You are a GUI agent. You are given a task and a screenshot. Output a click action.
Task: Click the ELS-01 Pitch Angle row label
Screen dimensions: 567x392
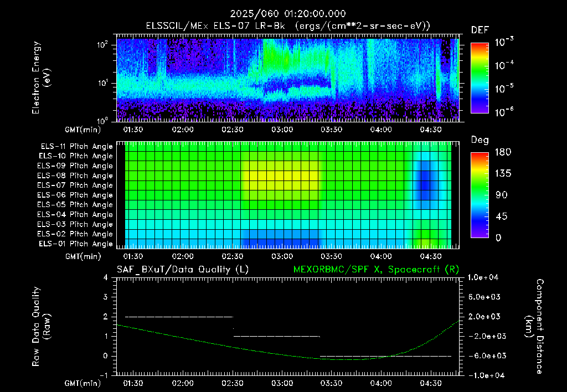[75, 244]
